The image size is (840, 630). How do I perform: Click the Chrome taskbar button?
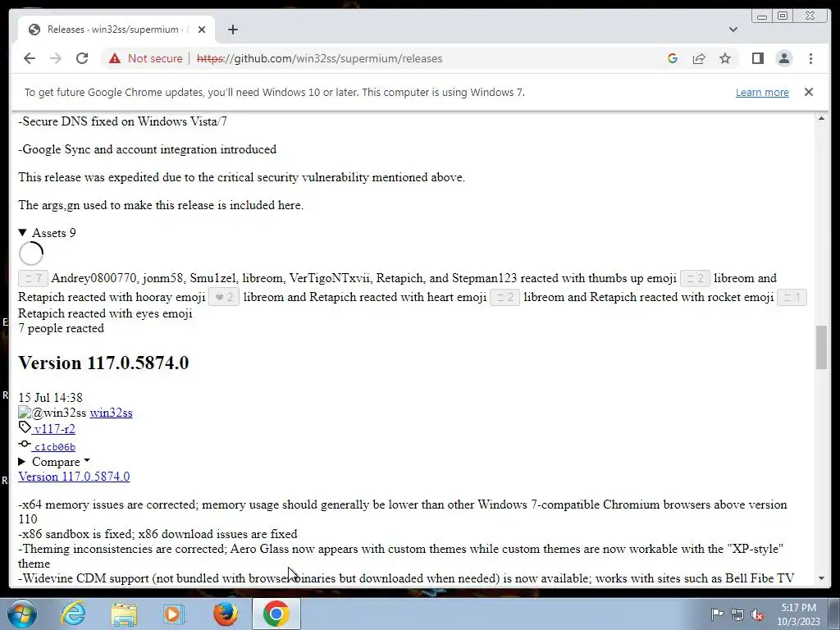(x=276, y=614)
